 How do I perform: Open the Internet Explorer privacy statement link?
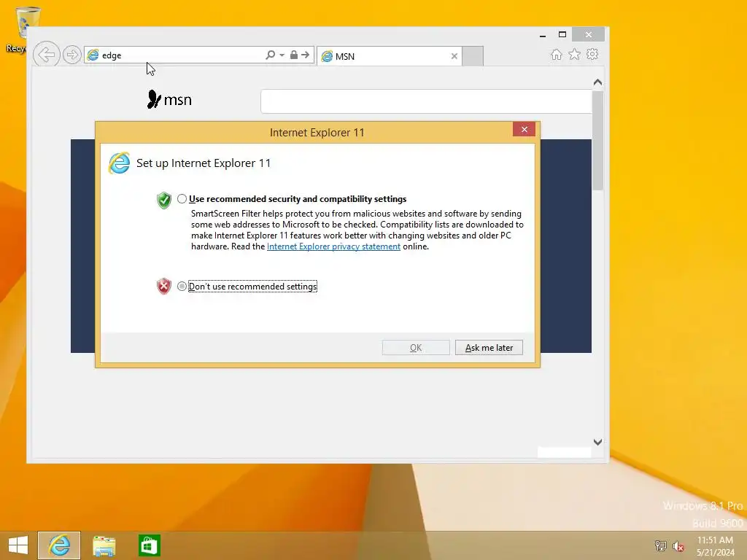[x=333, y=246]
